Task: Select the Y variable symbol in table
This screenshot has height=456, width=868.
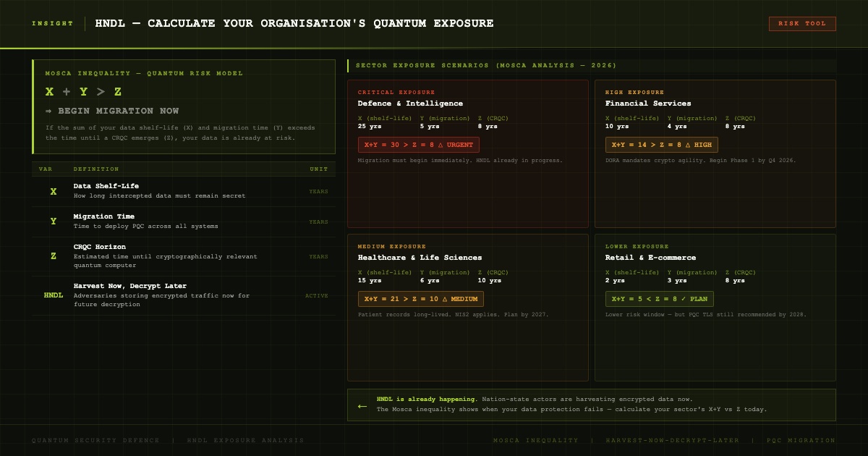Action: (x=53, y=221)
